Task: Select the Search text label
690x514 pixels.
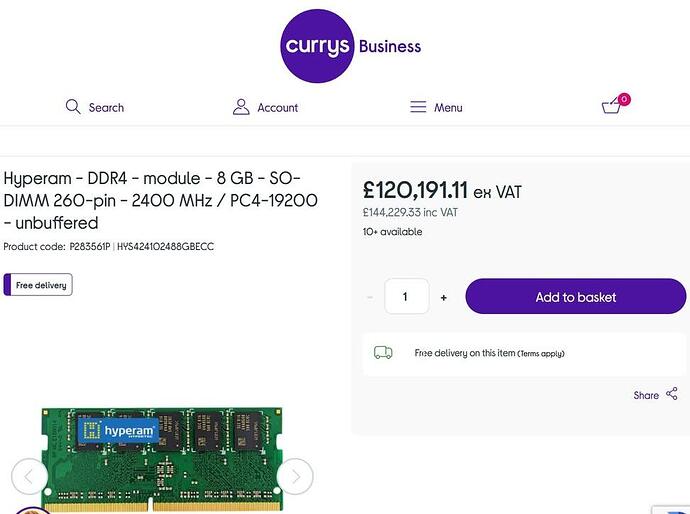Action: 106,108
